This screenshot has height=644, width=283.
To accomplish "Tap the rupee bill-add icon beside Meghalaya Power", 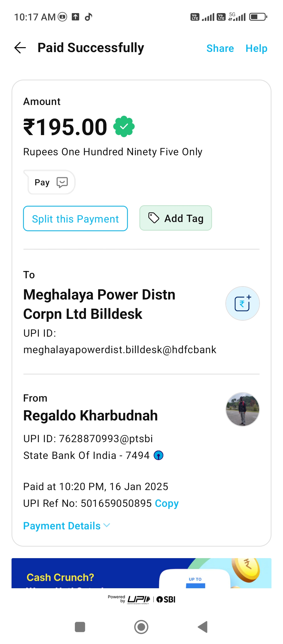I will click(x=242, y=303).
